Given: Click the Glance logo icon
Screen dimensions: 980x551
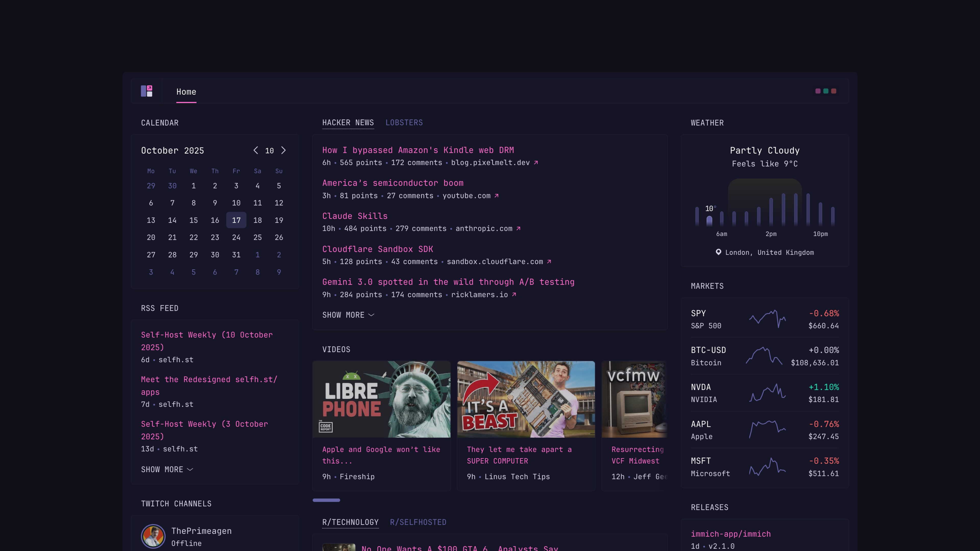Looking at the screenshot, I should click(146, 91).
